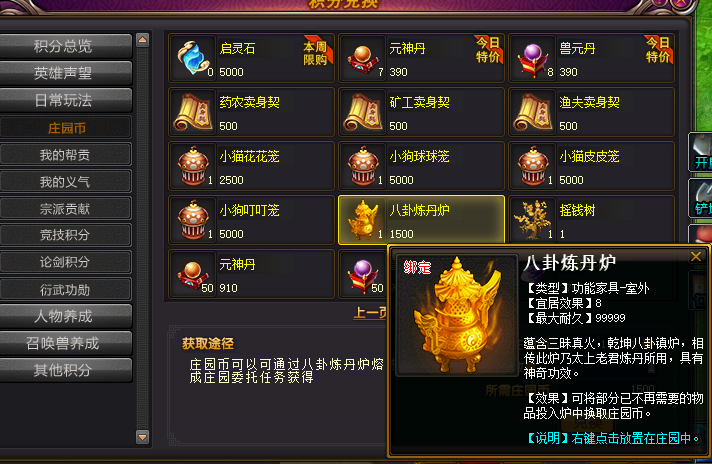The image size is (712, 464).
Task: Select the 小猫花花笼 cage icon
Action: tap(193, 166)
